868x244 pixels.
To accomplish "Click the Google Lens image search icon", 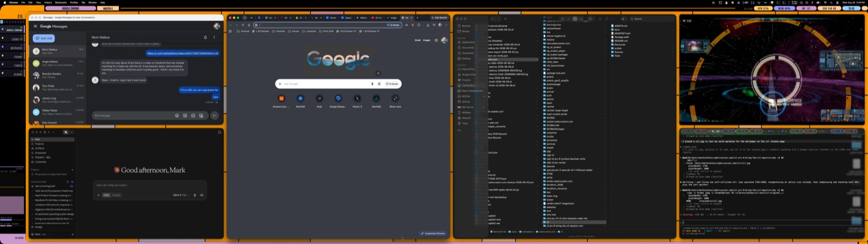I will click(x=379, y=83).
